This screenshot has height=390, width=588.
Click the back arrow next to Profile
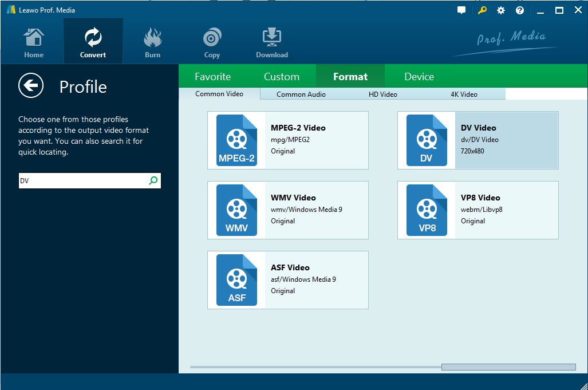[31, 86]
